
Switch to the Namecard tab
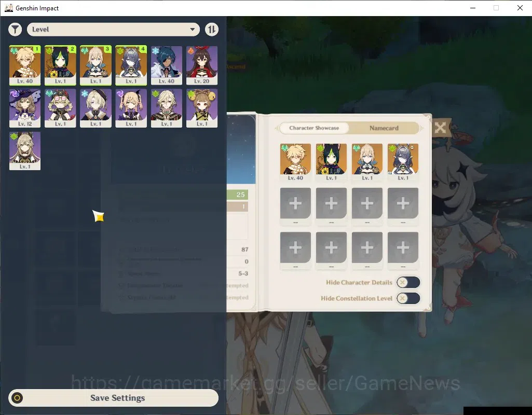click(384, 128)
